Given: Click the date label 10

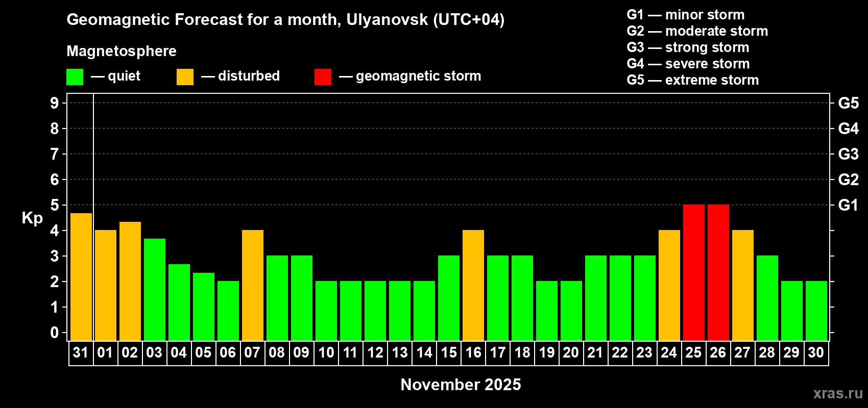Looking at the screenshot, I should tap(326, 353).
